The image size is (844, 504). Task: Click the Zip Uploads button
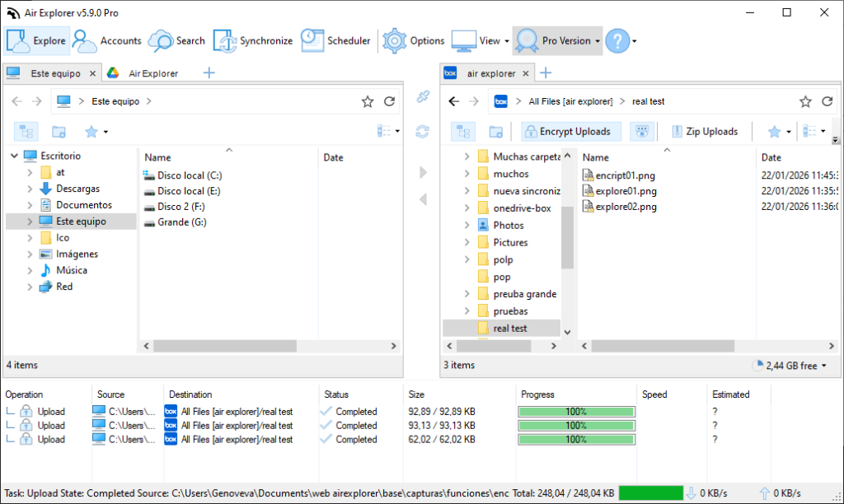click(706, 131)
